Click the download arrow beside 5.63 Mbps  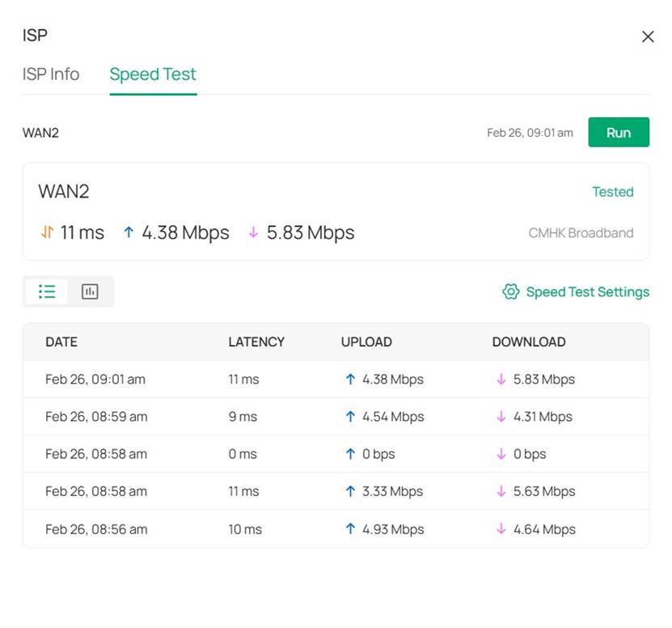504,491
